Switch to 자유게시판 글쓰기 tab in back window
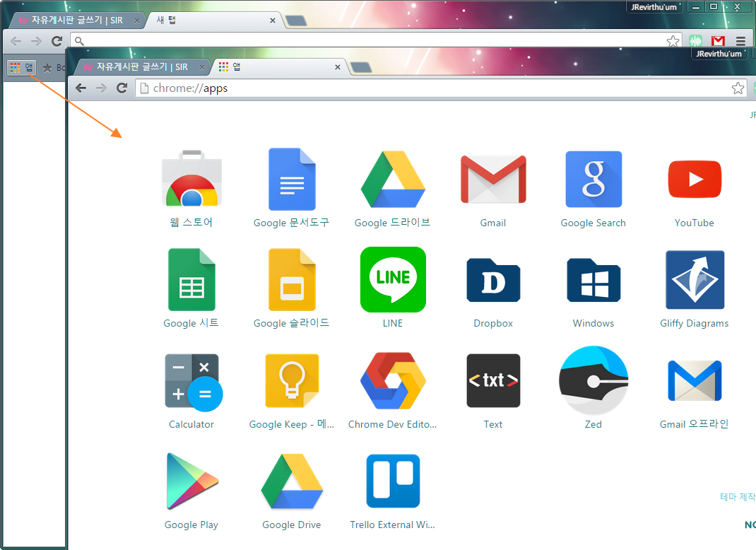Screen dimensions: 756x550 77,21
